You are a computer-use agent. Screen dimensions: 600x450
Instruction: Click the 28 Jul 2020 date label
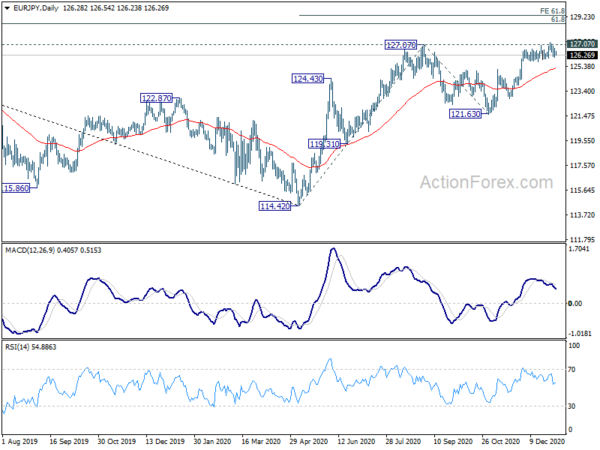tap(404, 441)
